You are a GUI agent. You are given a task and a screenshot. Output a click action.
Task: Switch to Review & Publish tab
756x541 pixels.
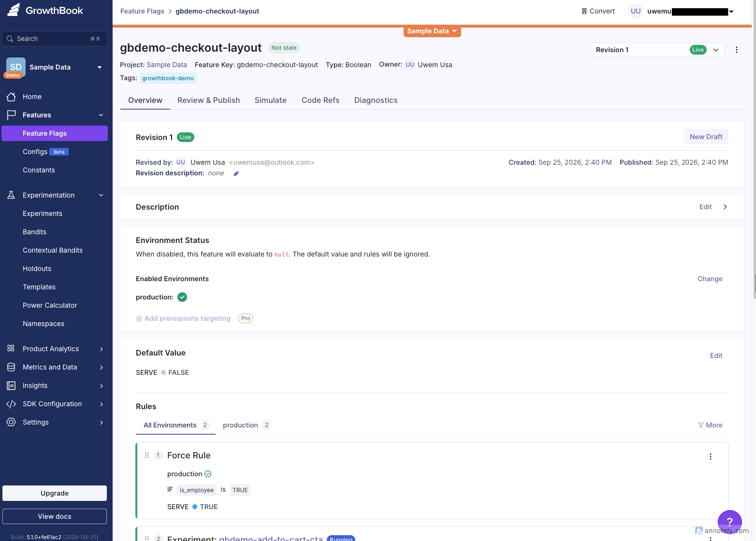click(x=209, y=100)
